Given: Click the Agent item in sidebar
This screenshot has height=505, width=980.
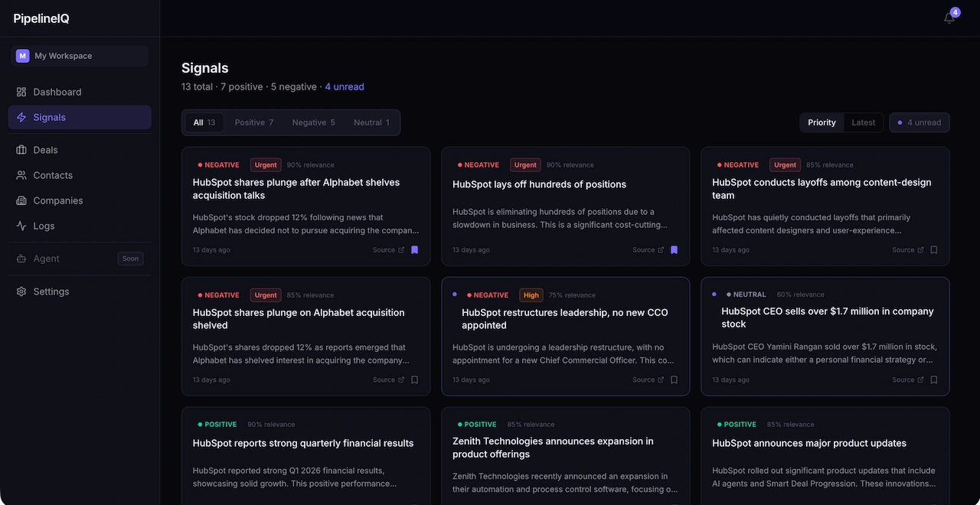Looking at the screenshot, I should [80, 259].
